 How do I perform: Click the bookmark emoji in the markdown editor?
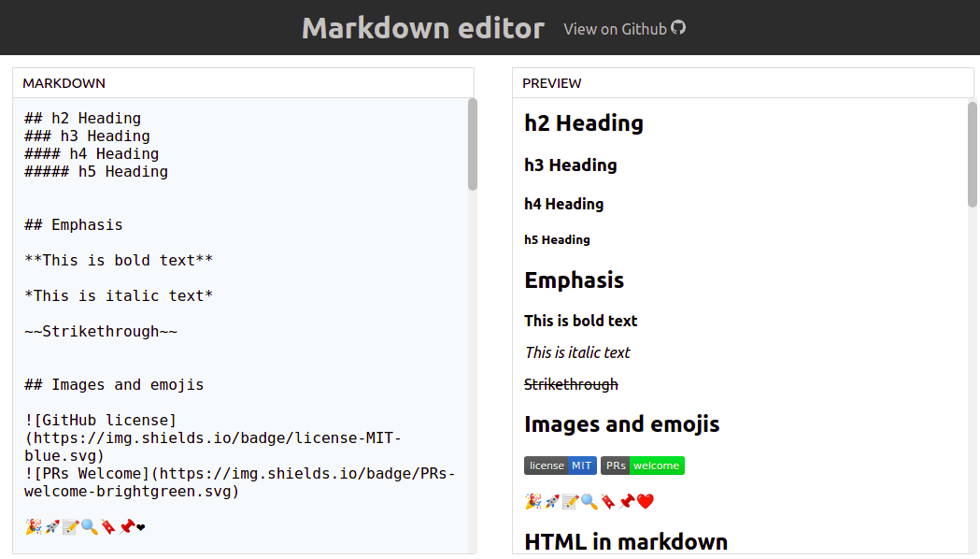point(108,527)
